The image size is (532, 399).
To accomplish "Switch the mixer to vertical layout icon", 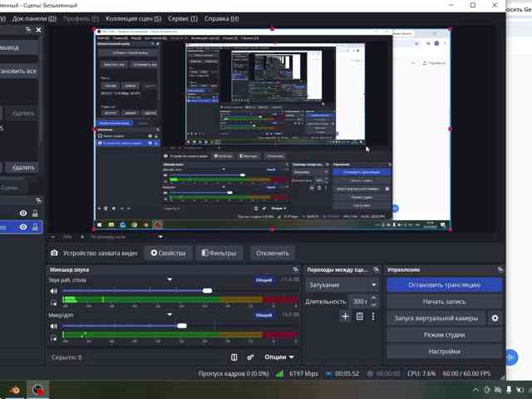I will tap(234, 357).
